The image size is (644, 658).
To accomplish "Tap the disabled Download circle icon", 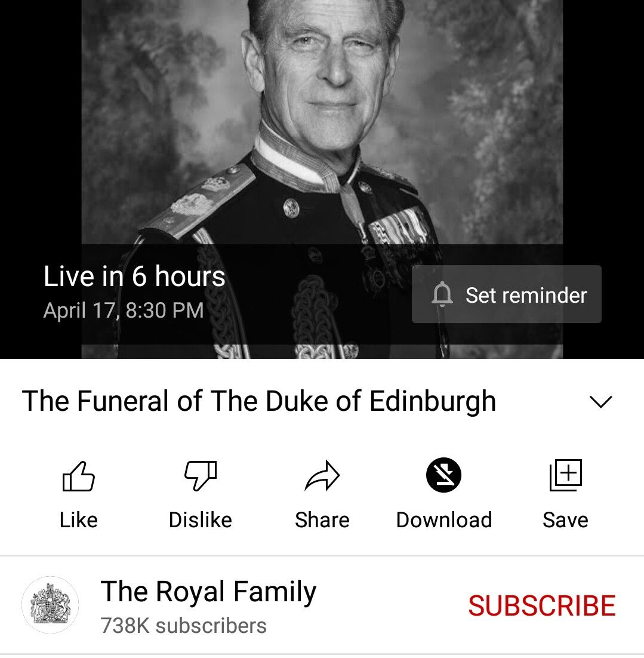I will pos(443,475).
